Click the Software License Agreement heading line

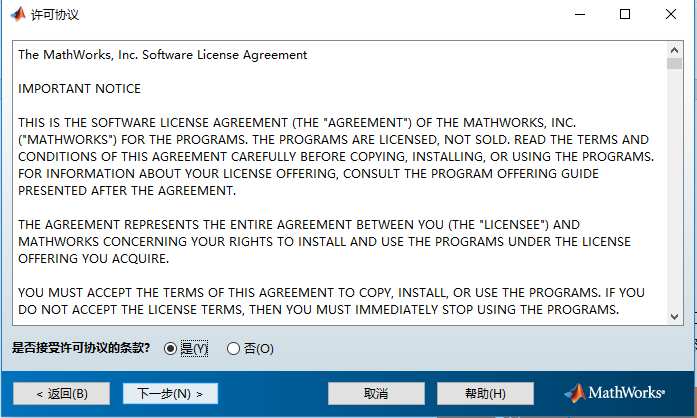[x=163, y=55]
